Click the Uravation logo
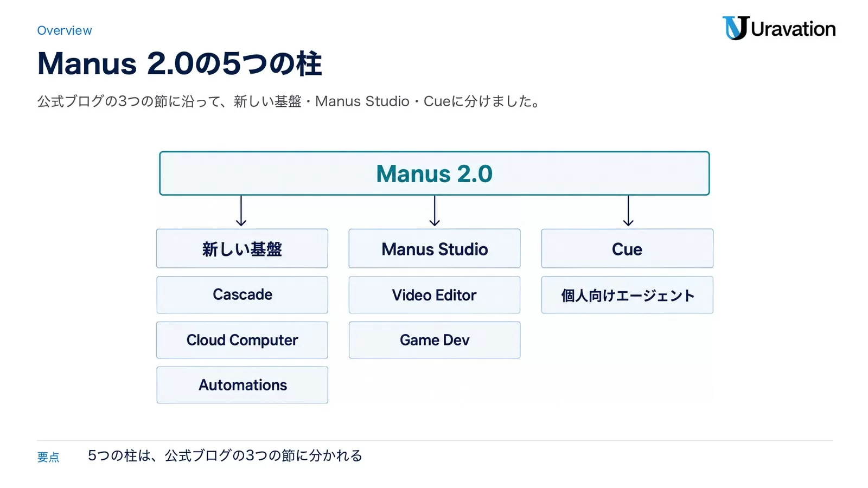 pos(779,28)
